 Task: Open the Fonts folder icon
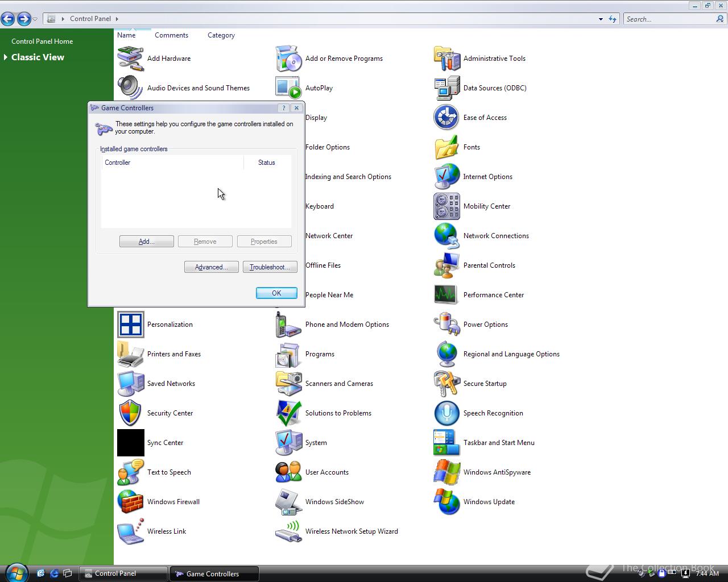click(x=446, y=147)
